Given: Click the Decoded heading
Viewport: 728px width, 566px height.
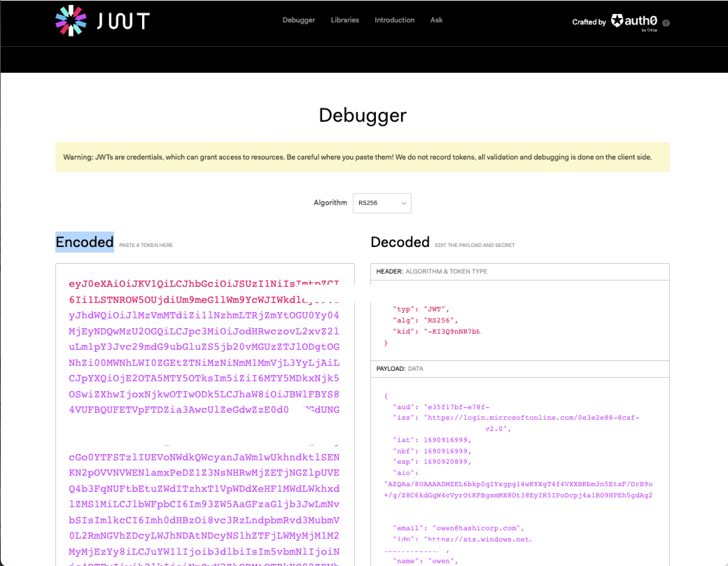Looking at the screenshot, I should 400,242.
